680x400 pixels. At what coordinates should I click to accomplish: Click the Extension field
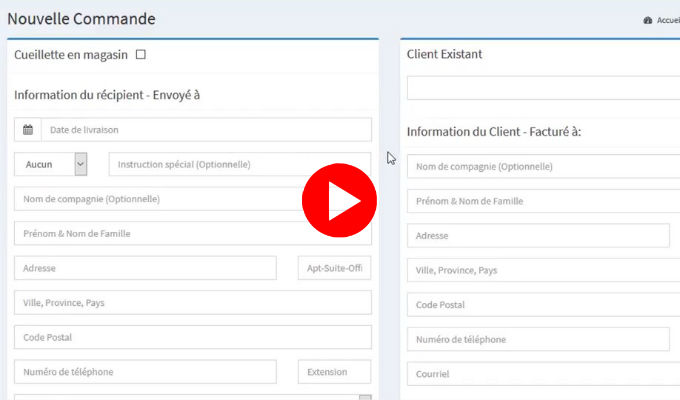click(x=334, y=372)
